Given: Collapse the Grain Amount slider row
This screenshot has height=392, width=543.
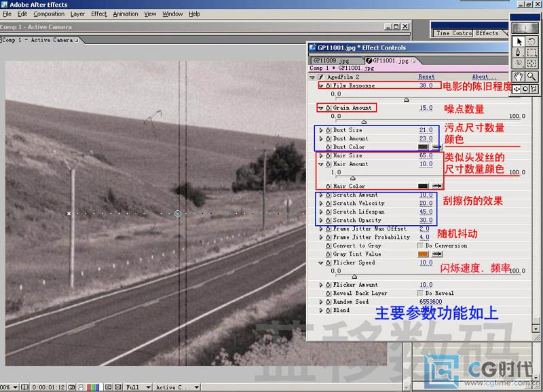Looking at the screenshot, I should 320,108.
